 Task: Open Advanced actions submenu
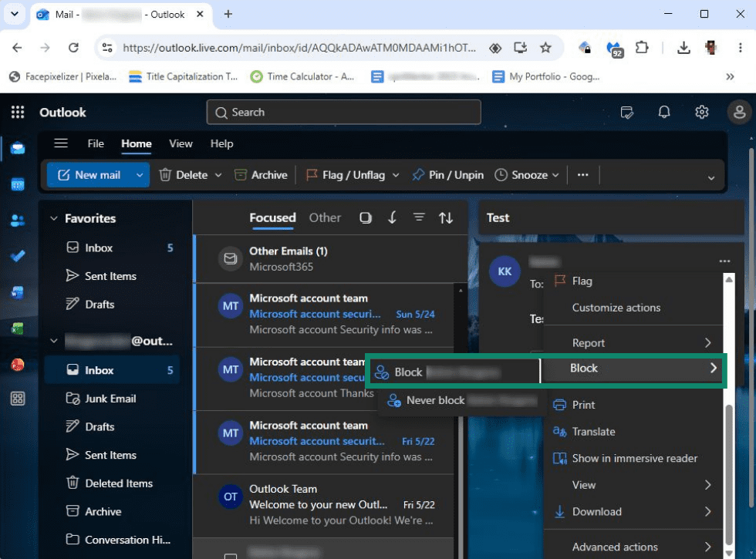[x=633, y=547]
